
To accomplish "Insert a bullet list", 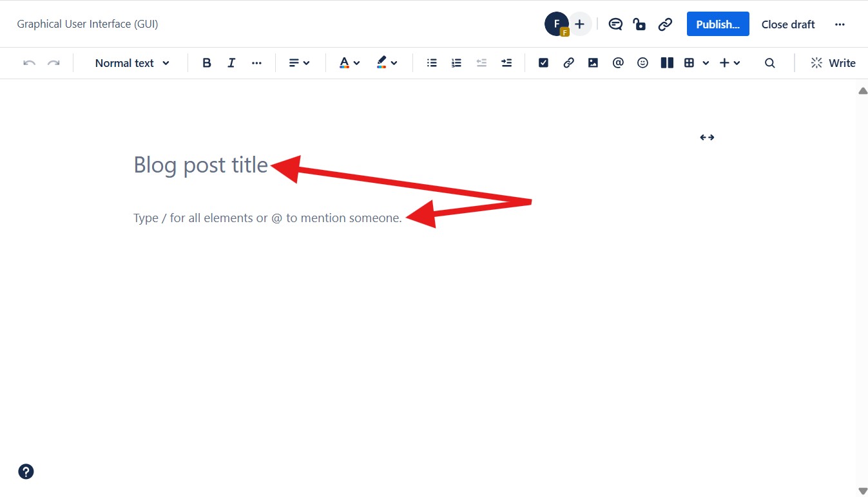I will coord(432,63).
